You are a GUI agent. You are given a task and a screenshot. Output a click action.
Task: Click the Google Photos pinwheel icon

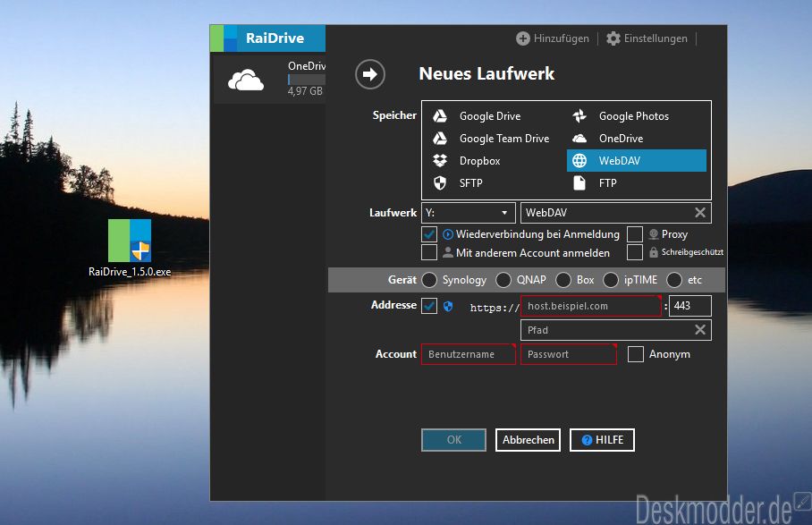pos(579,116)
